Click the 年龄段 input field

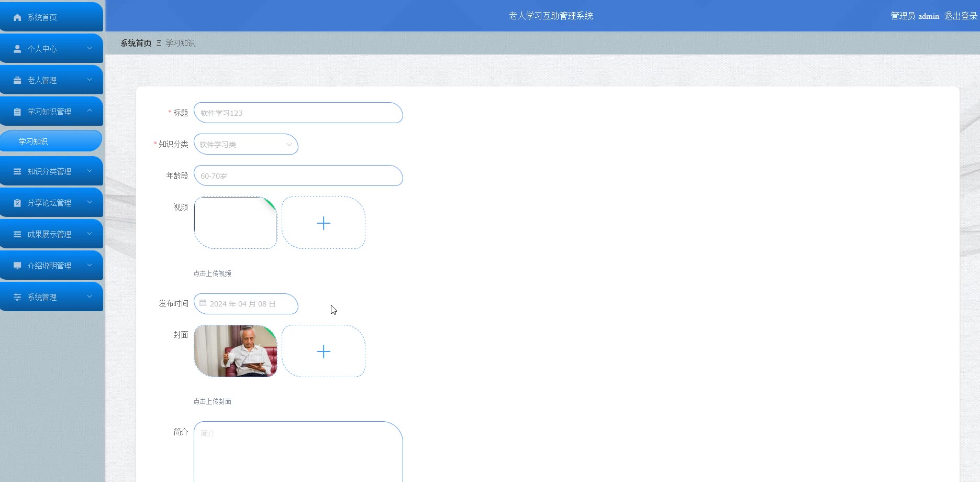click(x=298, y=176)
